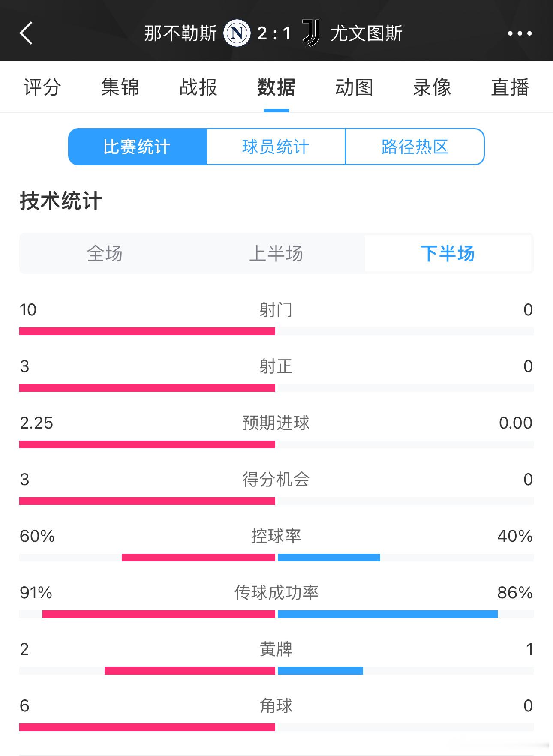The image size is (553, 756).
Task: Choose 全场 stats period
Action: [105, 253]
